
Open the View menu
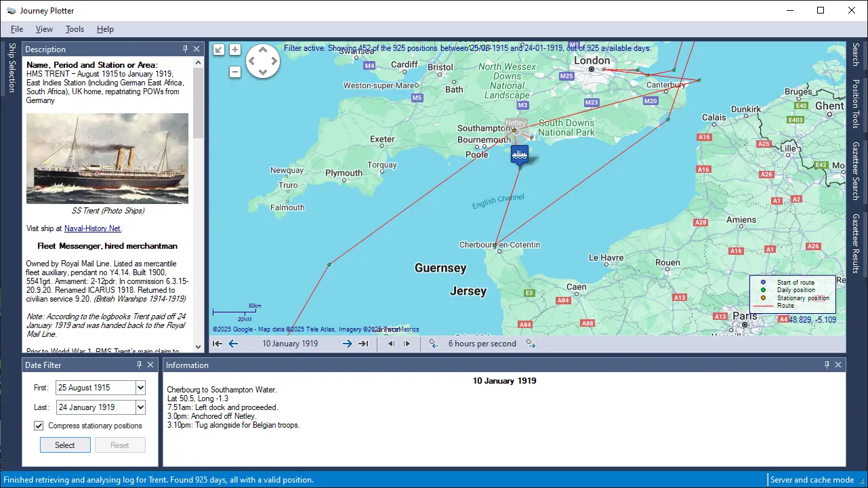click(44, 29)
